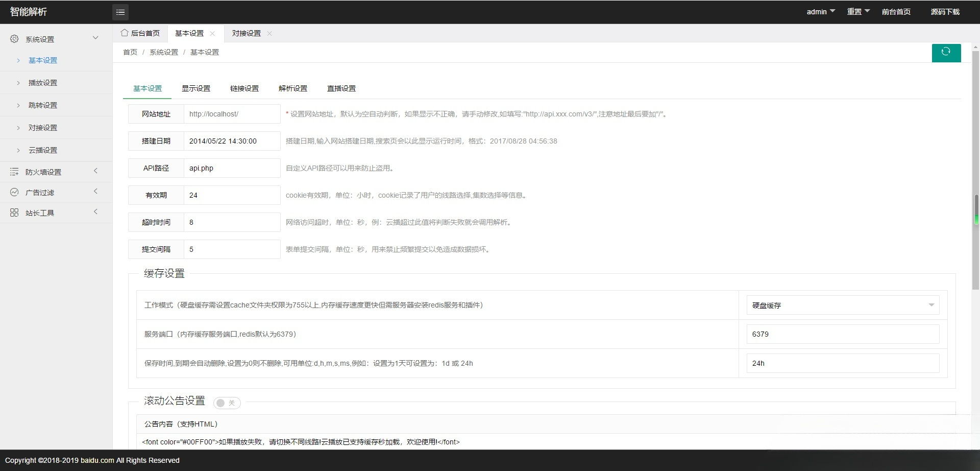Switch to the 解析设置 tab
This screenshot has height=471, width=980.
click(x=292, y=88)
